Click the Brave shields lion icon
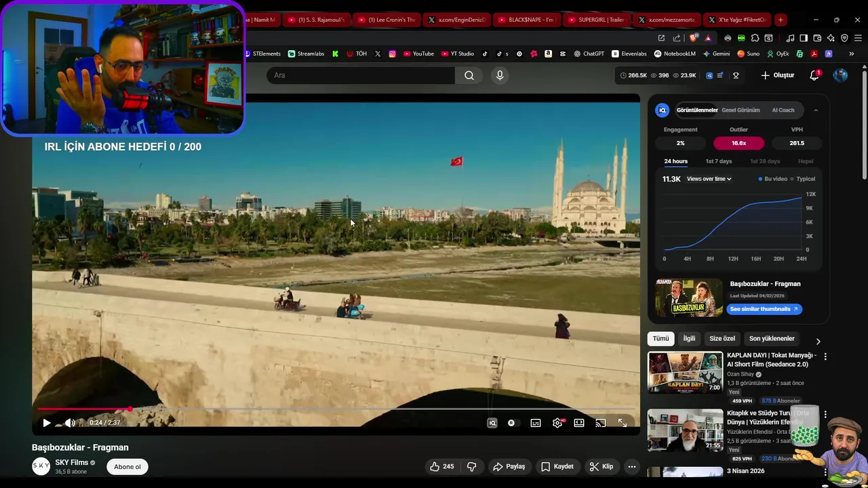This screenshot has height=488, width=868. [x=694, y=38]
